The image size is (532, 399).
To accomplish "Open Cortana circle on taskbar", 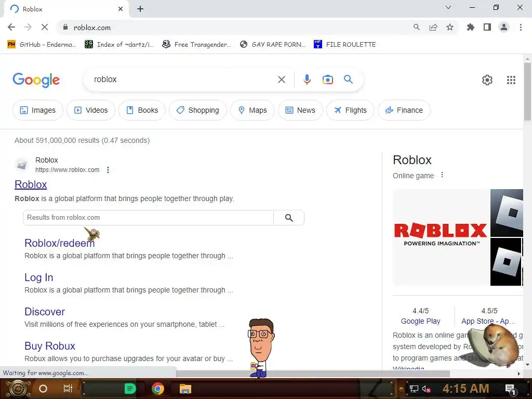I will [43, 389].
